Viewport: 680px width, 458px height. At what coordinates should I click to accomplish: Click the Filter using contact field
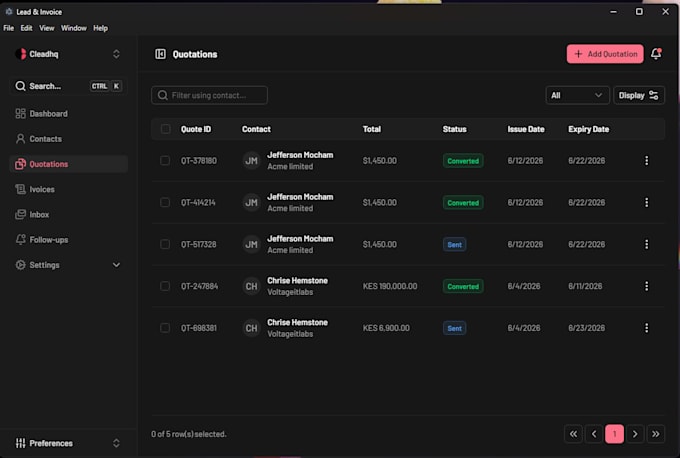pyautogui.click(x=209, y=95)
